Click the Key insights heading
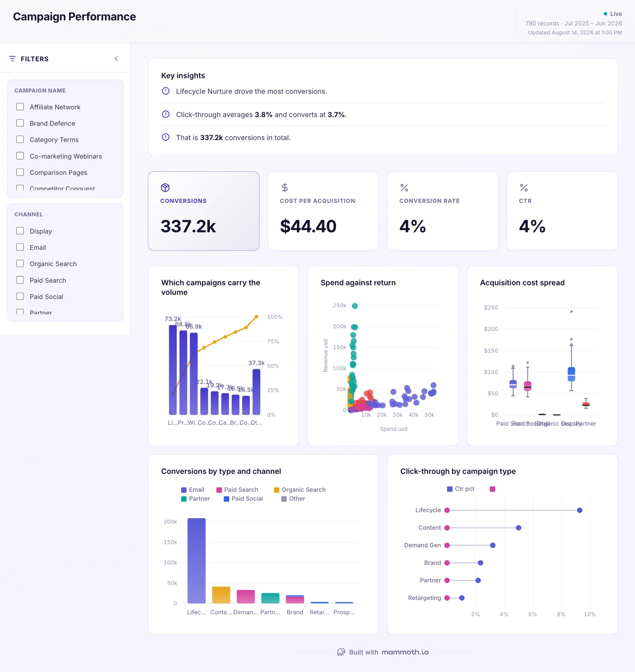The height and width of the screenshot is (672, 635). coord(183,76)
